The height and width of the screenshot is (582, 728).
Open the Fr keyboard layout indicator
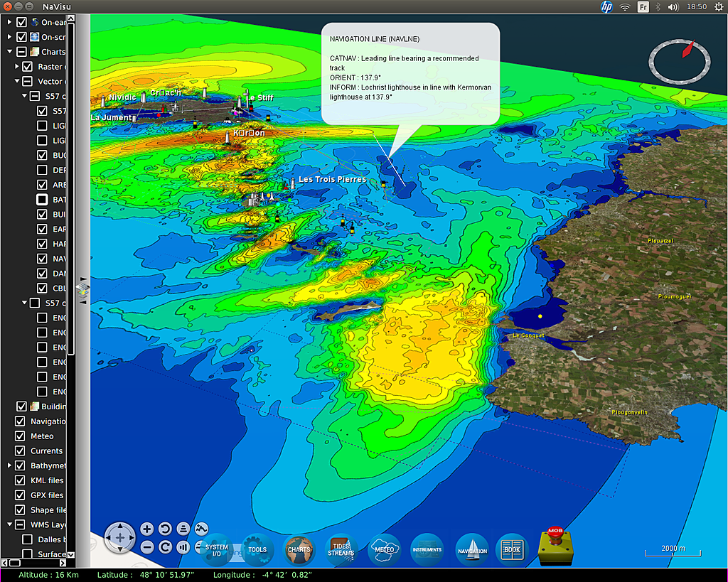643,7
